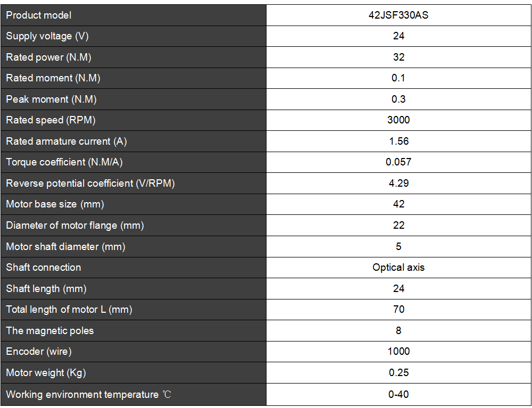Select the Motor base size (mm) label
Viewport: 532px width, 408px height.
(55, 204)
